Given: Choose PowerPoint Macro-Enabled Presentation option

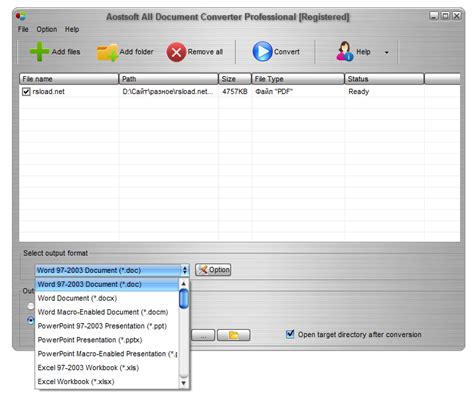Looking at the screenshot, I should point(107,354).
